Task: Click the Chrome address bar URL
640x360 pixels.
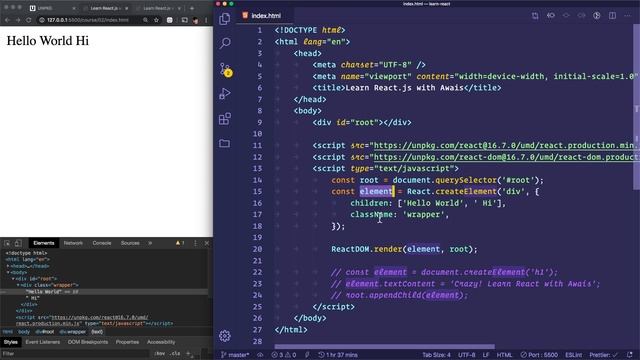Action: pyautogui.click(x=88, y=20)
